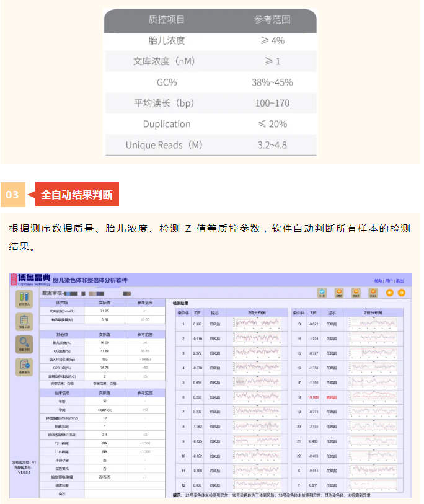Screen dimensions: 424x504
Task: Open the 帮助 help link
Action: tap(378, 281)
